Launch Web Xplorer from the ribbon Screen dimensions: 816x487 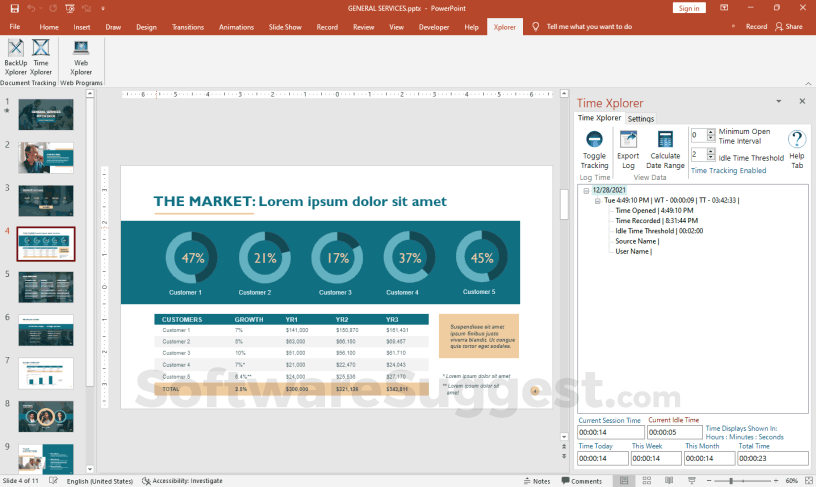[81, 56]
